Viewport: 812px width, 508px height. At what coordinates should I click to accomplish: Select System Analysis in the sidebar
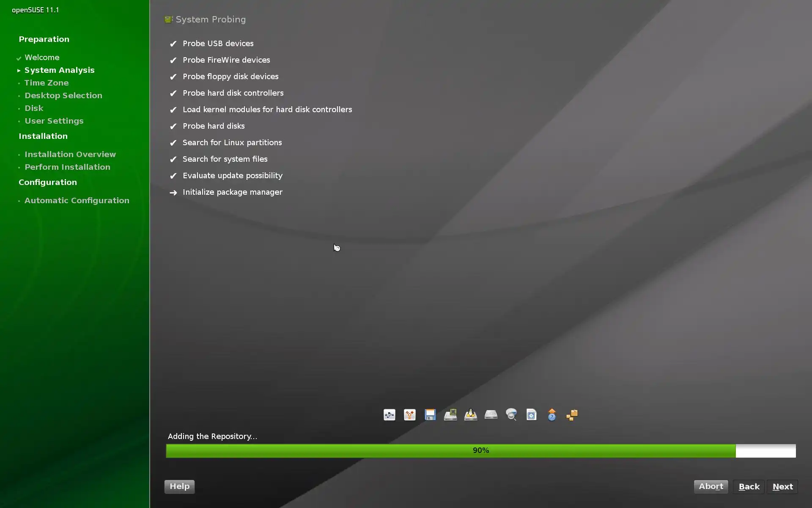[x=59, y=70]
